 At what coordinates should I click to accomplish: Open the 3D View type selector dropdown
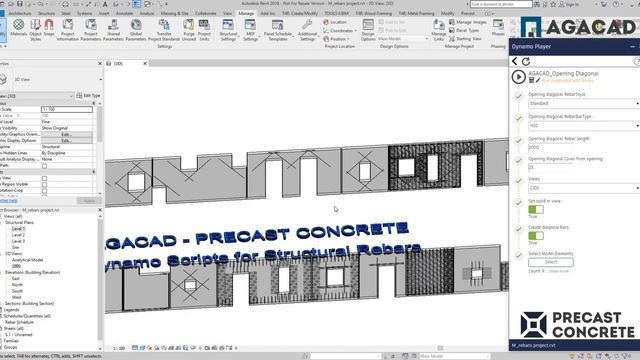[x=51, y=80]
